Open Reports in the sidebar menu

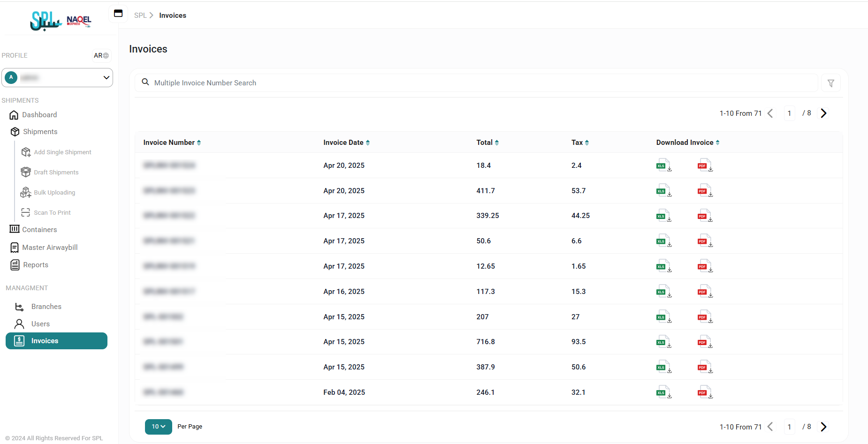click(36, 265)
